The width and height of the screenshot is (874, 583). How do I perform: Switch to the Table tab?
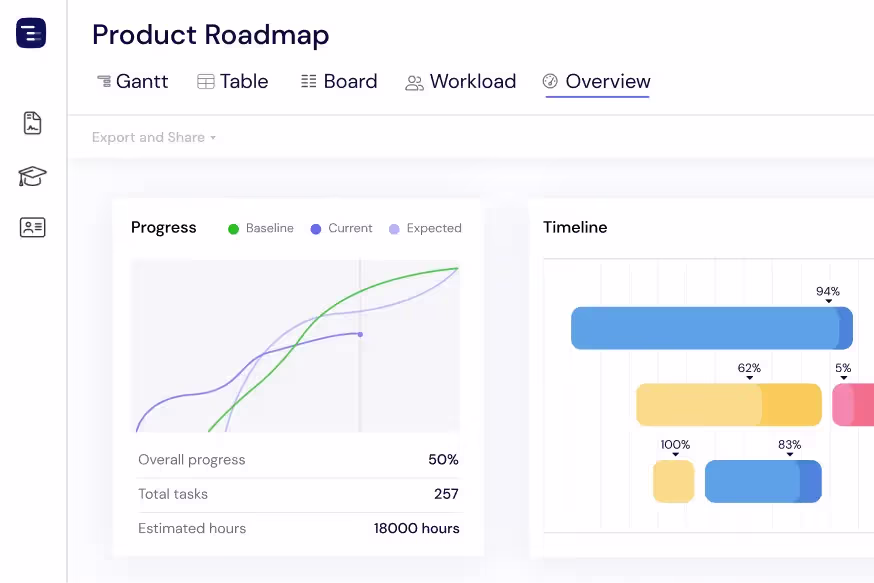tap(233, 81)
